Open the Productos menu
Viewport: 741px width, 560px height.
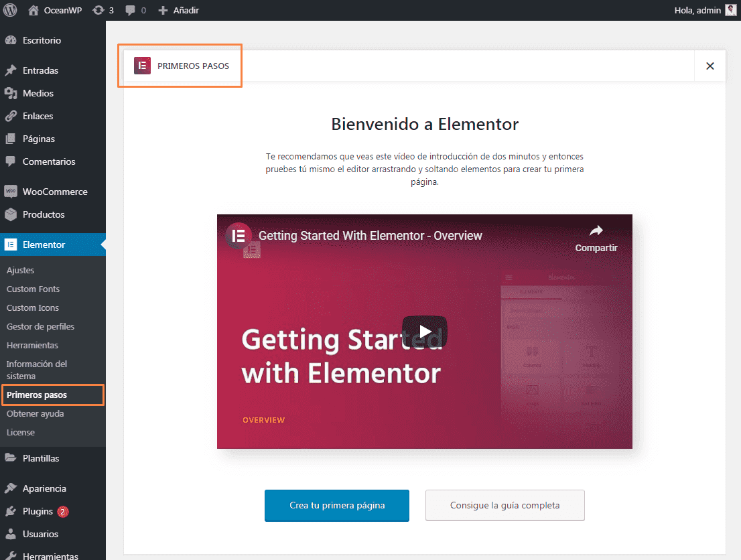pyautogui.click(x=44, y=214)
